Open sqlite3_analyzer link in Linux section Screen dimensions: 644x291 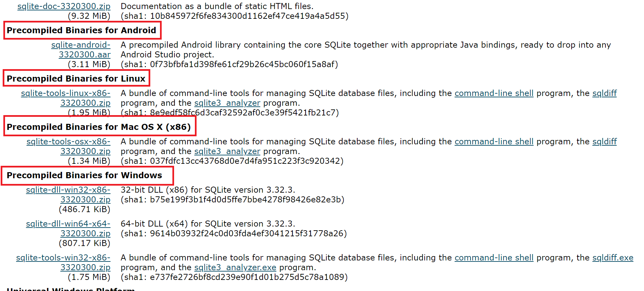coord(227,103)
